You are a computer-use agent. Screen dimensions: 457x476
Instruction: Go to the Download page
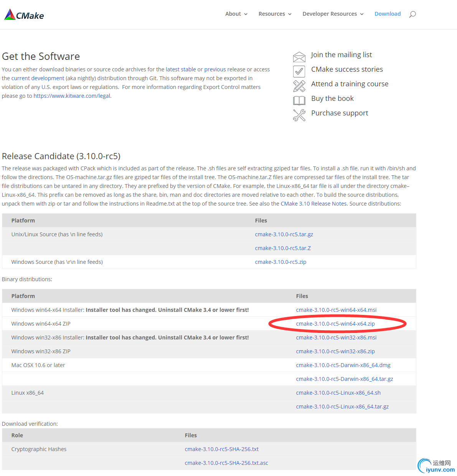pos(388,14)
